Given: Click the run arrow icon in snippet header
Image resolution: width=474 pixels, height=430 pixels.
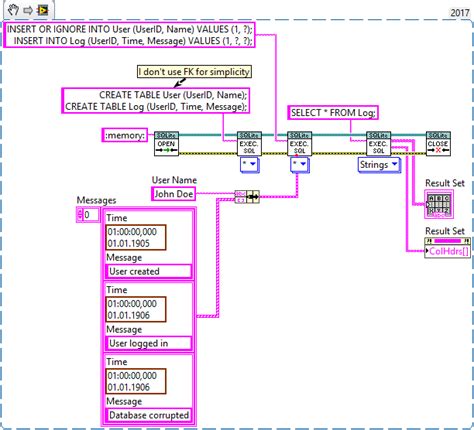Looking at the screenshot, I should (x=28, y=10).
